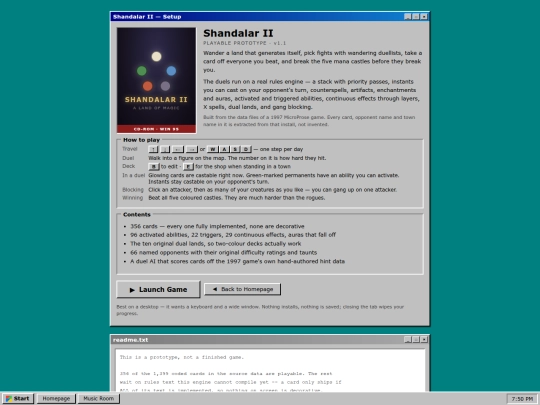Minimize the readme.txt window
The height and width of the screenshot is (405, 540).
click(x=407, y=340)
